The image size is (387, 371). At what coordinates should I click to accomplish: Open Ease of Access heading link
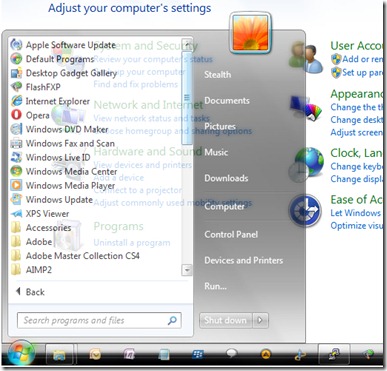pos(356,199)
